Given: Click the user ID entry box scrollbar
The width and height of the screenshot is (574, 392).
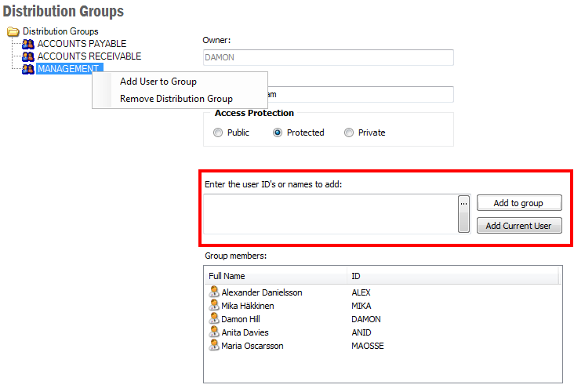Looking at the screenshot, I should (x=463, y=221).
